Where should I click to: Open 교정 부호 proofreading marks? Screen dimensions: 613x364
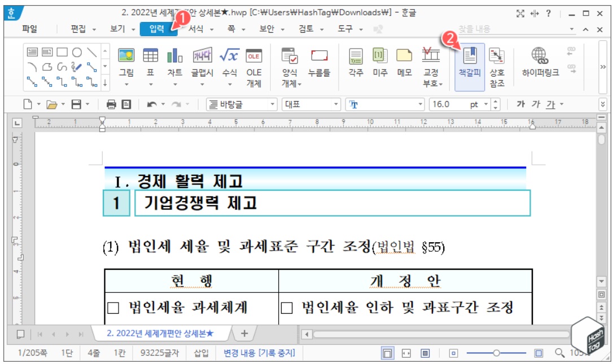(x=431, y=55)
